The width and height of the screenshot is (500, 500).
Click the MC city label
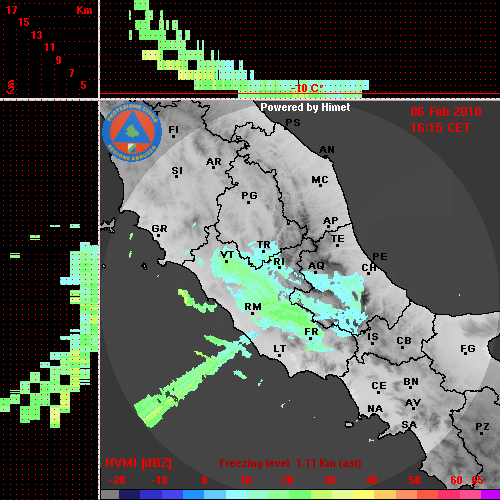320,180
